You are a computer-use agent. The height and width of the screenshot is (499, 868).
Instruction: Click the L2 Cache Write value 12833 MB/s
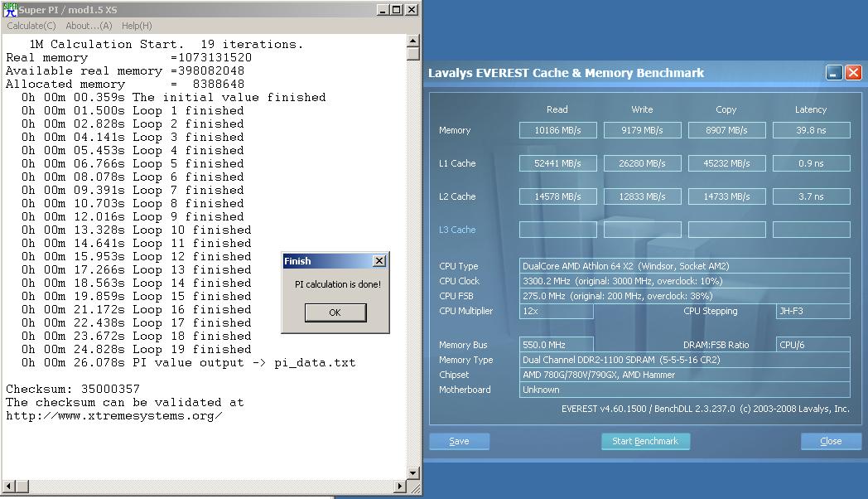tap(642, 196)
